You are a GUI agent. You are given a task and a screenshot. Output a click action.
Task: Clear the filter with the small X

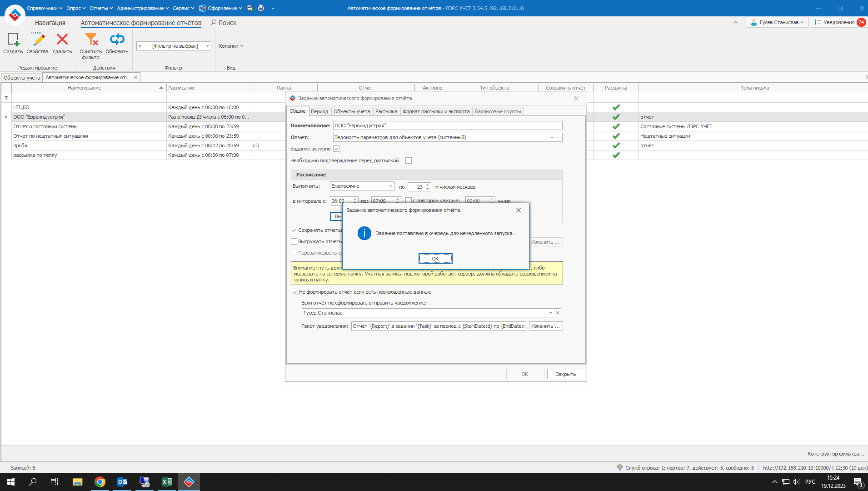coord(140,46)
